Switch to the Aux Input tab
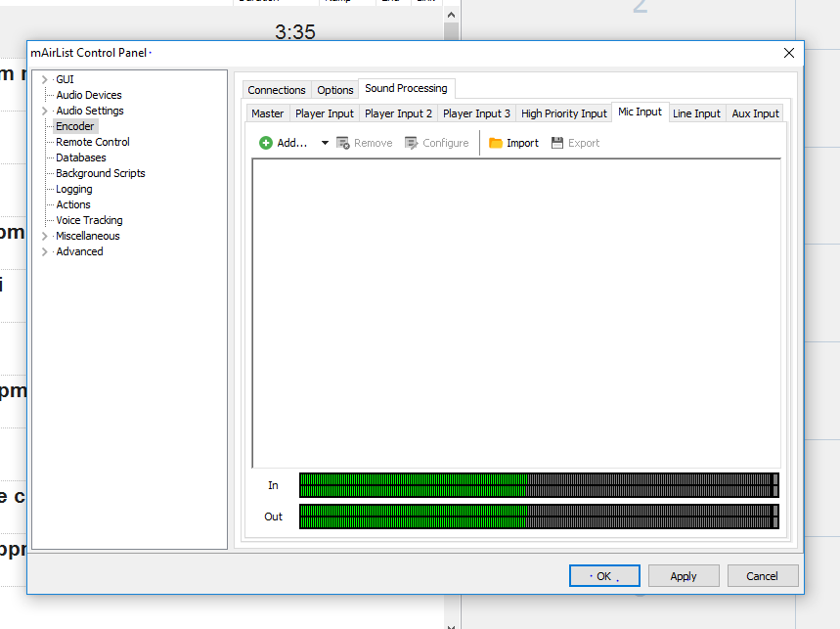This screenshot has height=629, width=840. pos(755,113)
